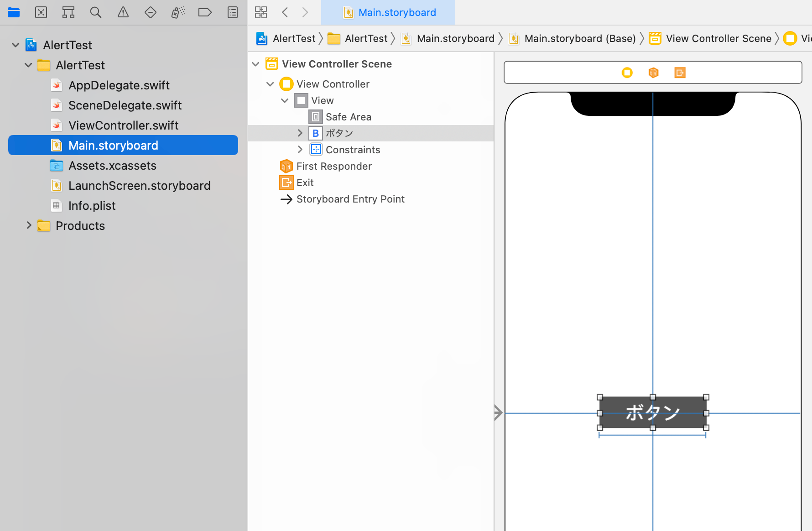Open the Symbol navigator icon
812x531 pixels.
pos(68,12)
